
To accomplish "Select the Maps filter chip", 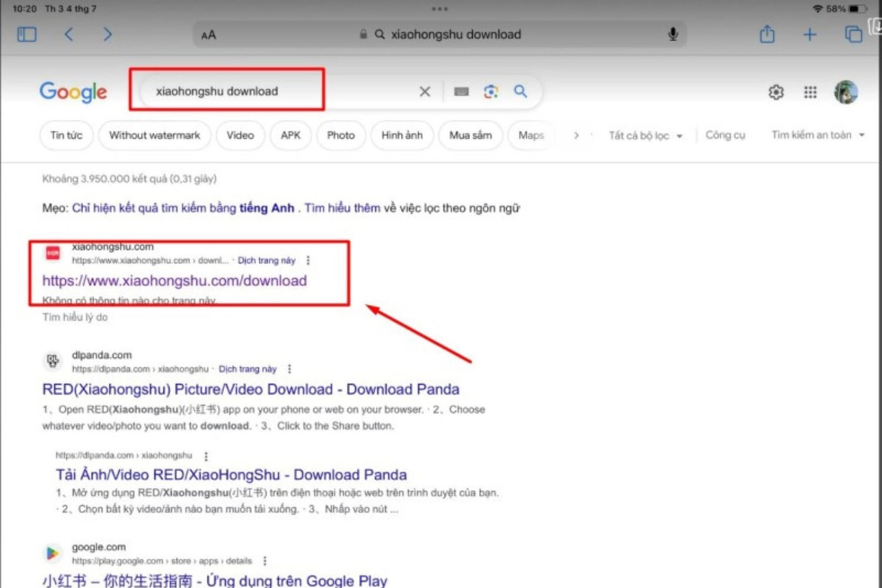I will tap(531, 135).
